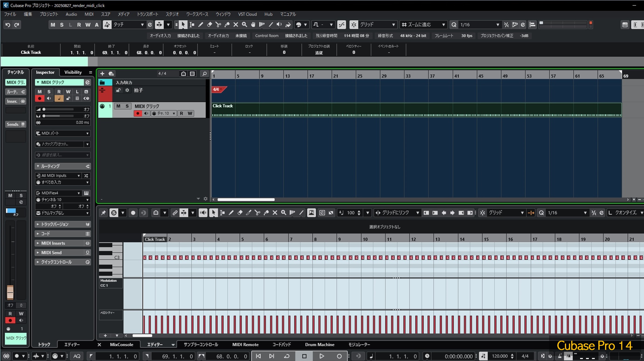Open the All MIDI Inputs dropdown

58,175
